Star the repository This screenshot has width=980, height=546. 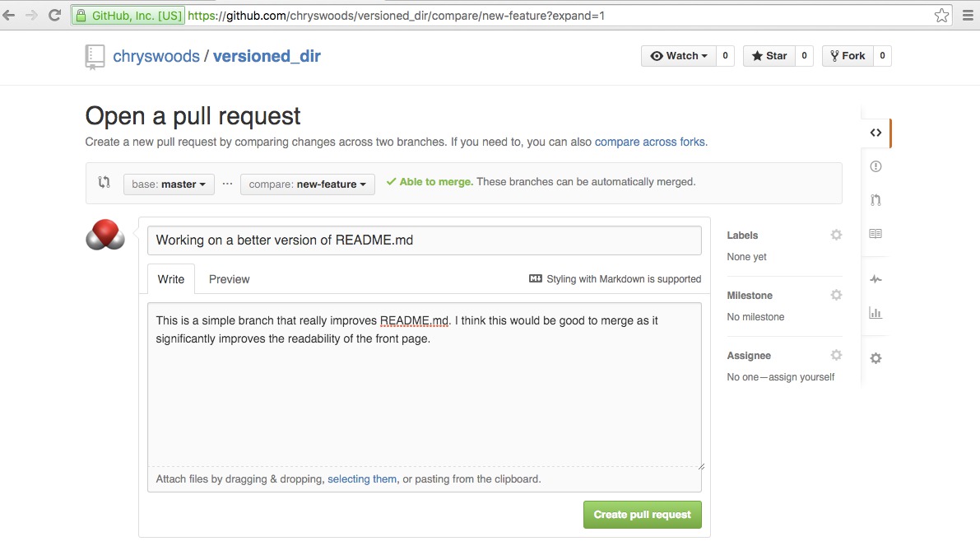point(769,56)
